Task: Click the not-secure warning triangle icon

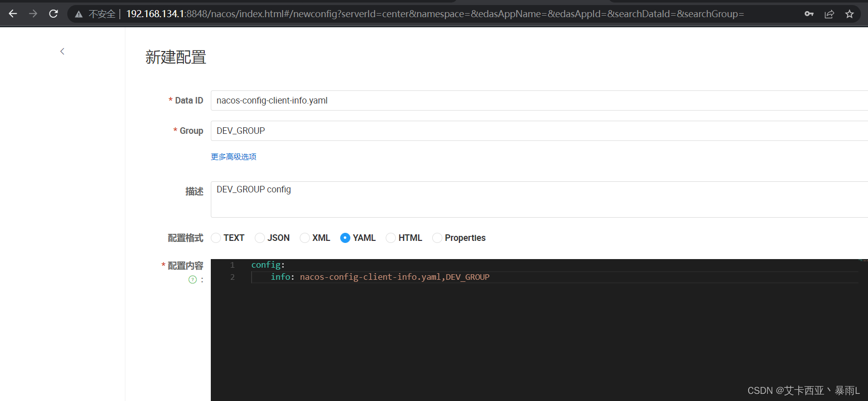Action: coord(79,14)
